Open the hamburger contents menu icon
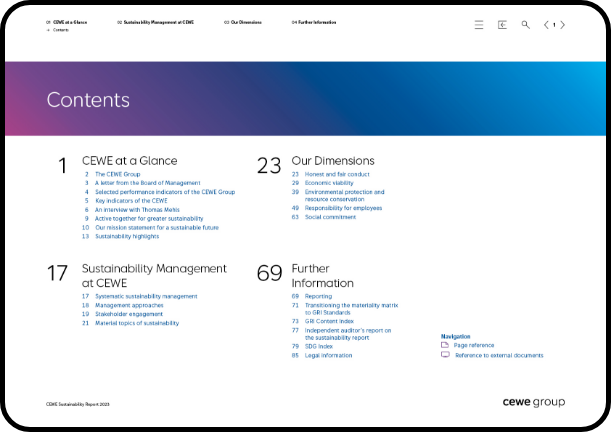 coord(479,25)
